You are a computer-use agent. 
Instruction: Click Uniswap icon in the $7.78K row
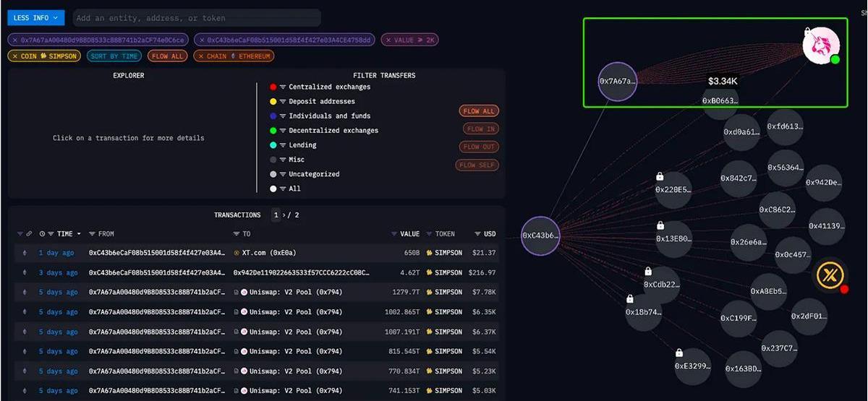tap(244, 293)
